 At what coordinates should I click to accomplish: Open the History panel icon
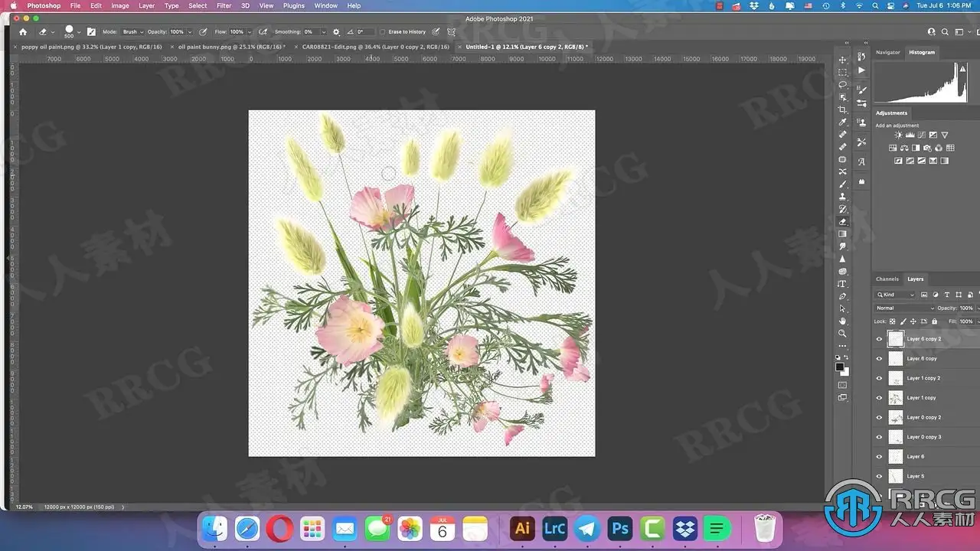tap(861, 57)
